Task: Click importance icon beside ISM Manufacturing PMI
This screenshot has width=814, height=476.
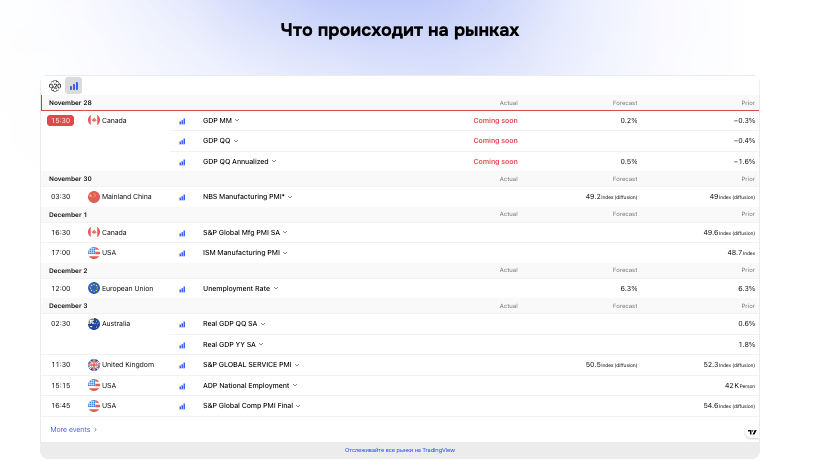Action: [x=182, y=253]
